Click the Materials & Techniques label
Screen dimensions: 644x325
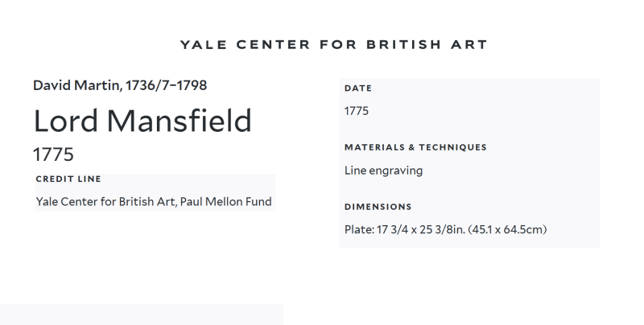click(x=415, y=147)
